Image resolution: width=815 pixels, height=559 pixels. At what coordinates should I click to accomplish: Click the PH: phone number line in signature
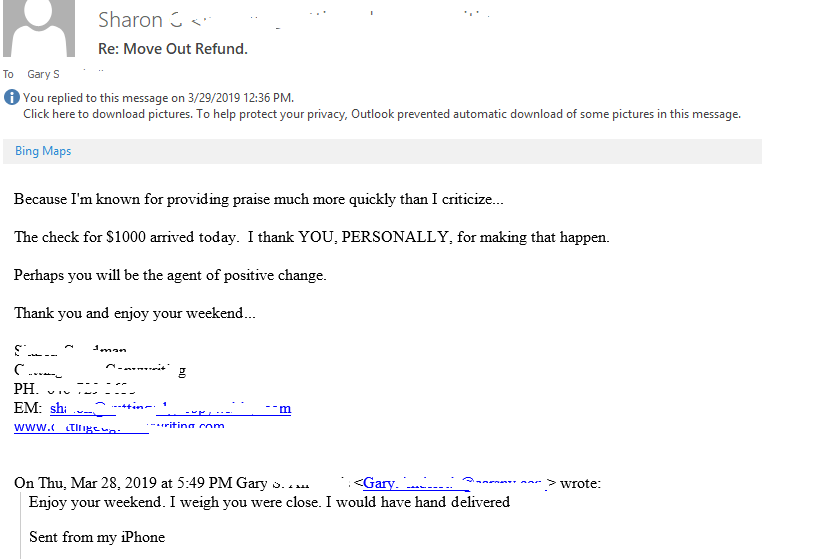pyautogui.click(x=75, y=389)
